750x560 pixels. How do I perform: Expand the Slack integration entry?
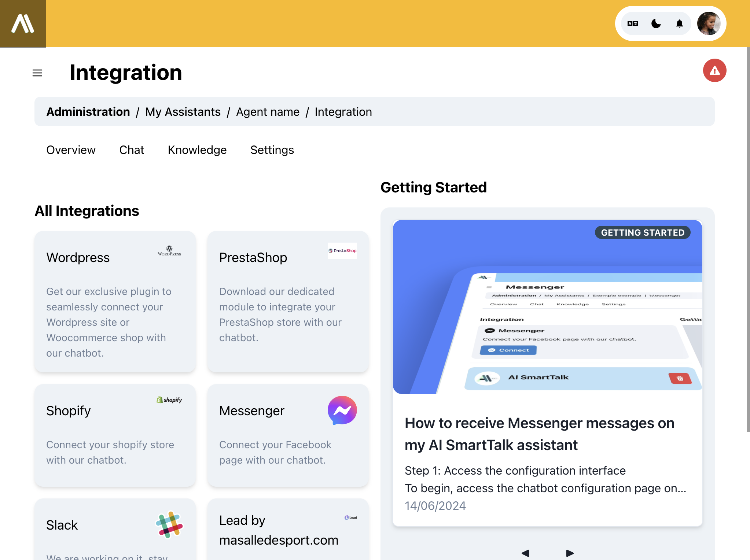coord(115,530)
